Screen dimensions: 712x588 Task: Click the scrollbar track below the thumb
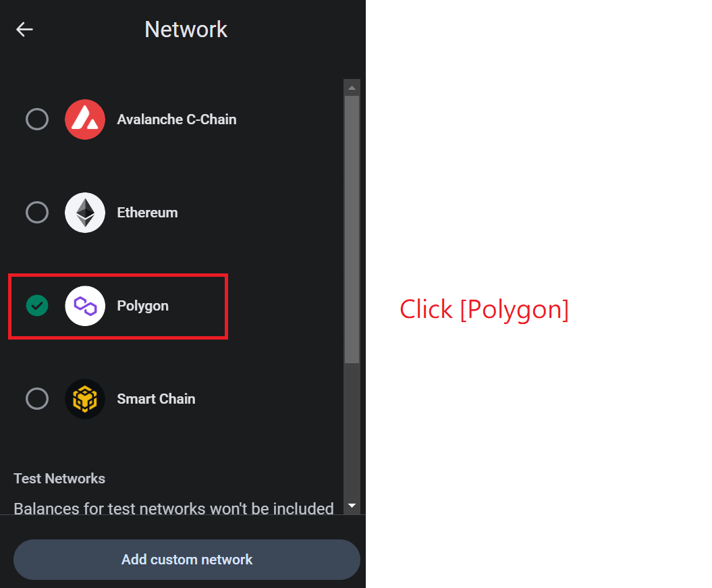pos(352,431)
